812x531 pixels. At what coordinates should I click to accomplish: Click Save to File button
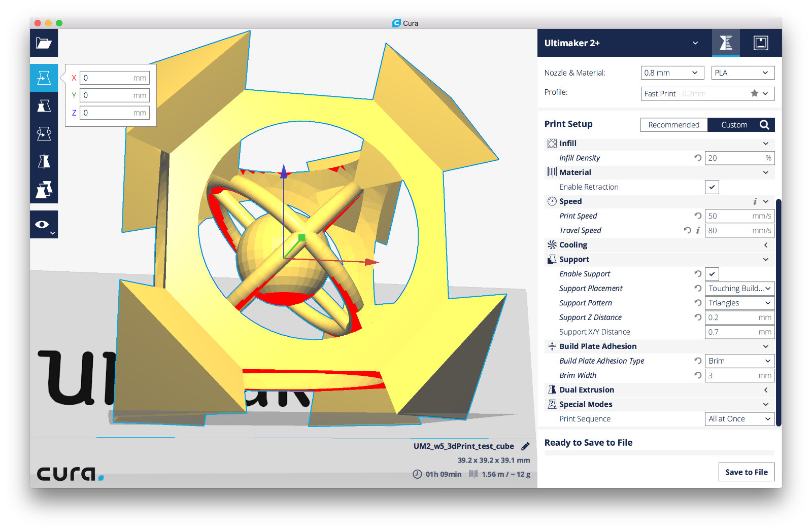click(746, 472)
